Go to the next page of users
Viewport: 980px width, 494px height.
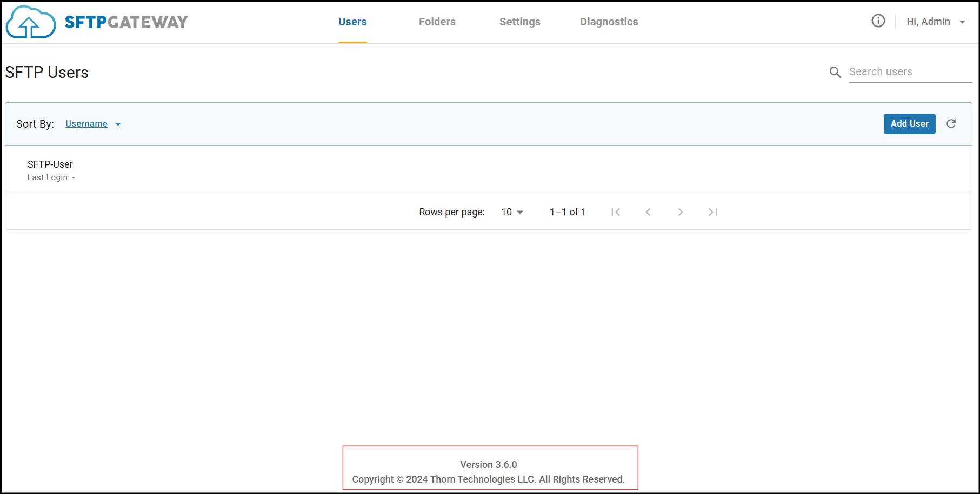680,212
